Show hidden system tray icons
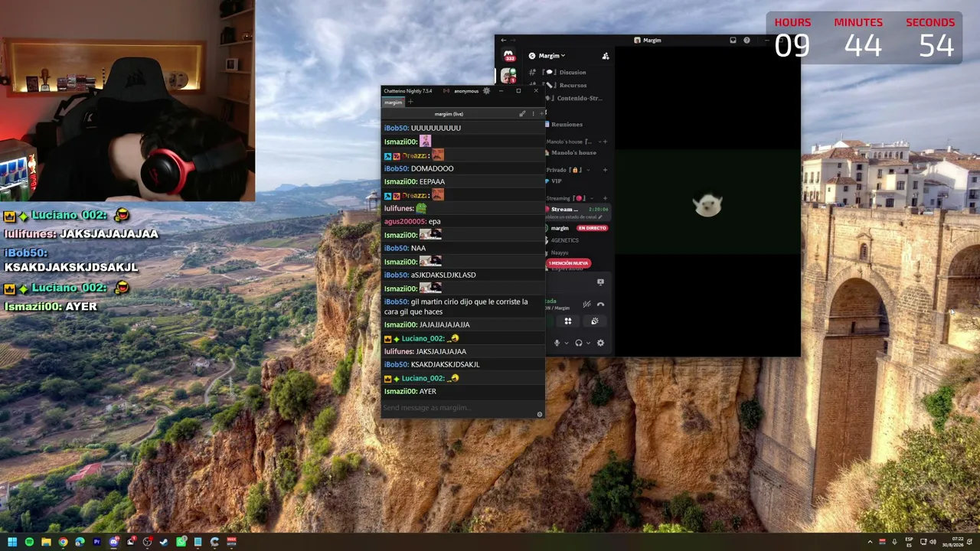The image size is (980, 551). [870, 542]
